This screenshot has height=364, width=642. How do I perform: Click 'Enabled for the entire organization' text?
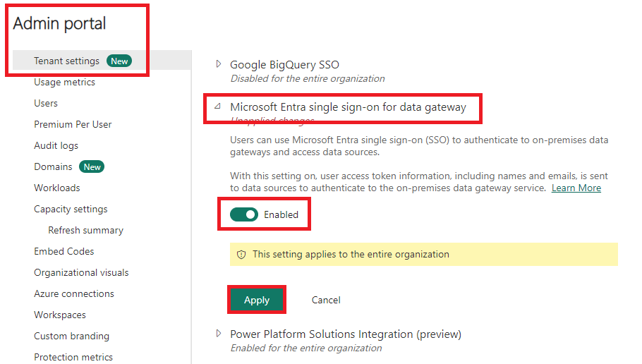pyautogui.click(x=306, y=348)
